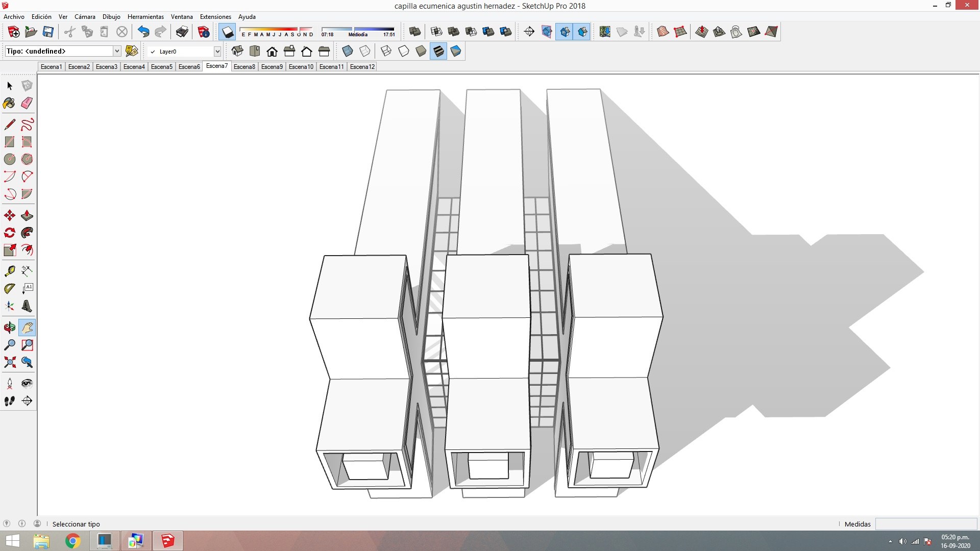Image resolution: width=980 pixels, height=551 pixels.
Task: Choose the Follow Me tool
Action: click(27, 233)
